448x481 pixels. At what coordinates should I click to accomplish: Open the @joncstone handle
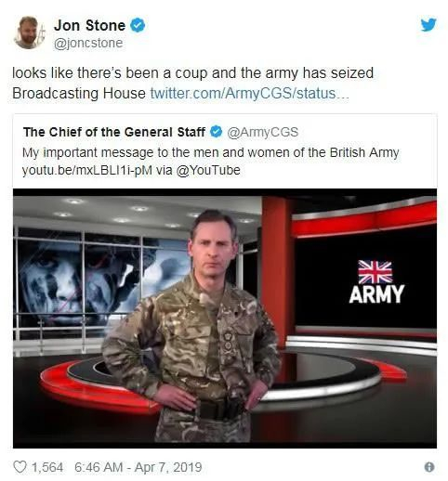coord(88,43)
